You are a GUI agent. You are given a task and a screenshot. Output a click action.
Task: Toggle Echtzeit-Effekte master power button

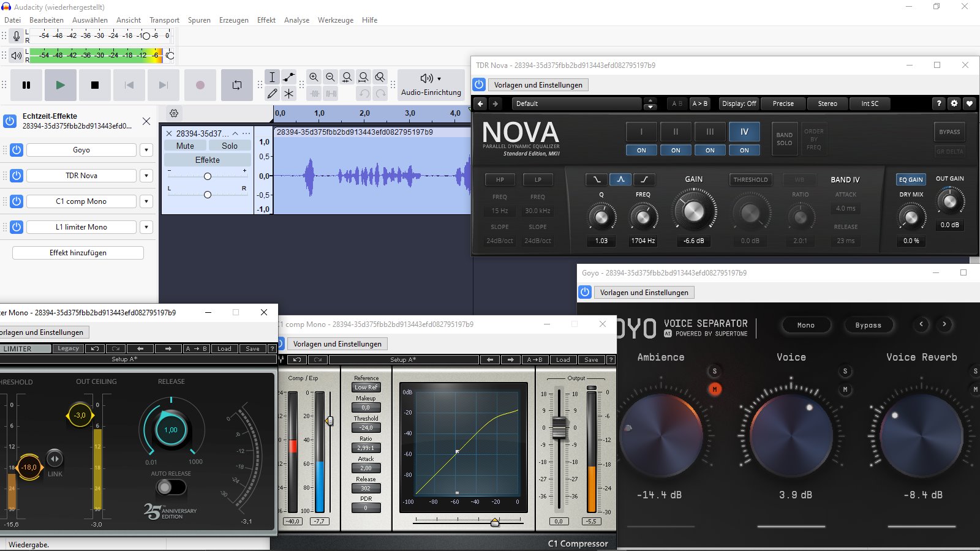click(x=10, y=121)
